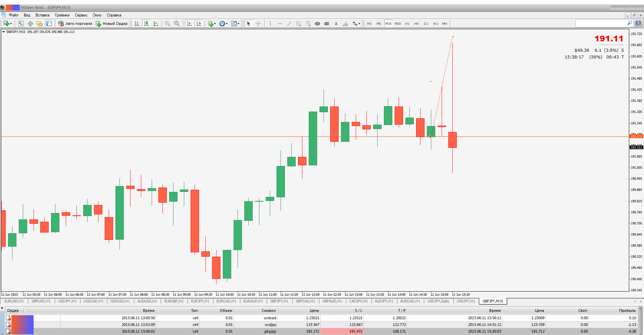Open the Market Watch window icon
Viewport: 644px width, 335px height.
tap(21, 24)
